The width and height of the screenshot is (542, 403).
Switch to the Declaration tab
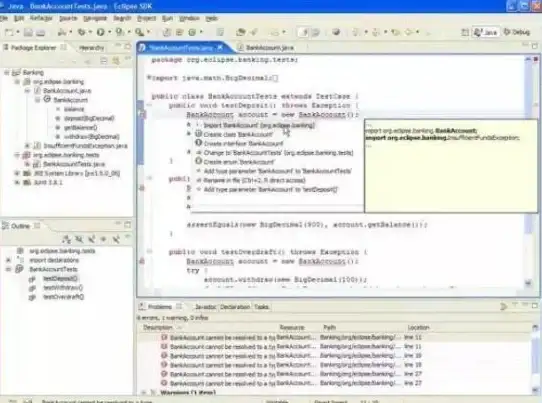click(x=235, y=307)
